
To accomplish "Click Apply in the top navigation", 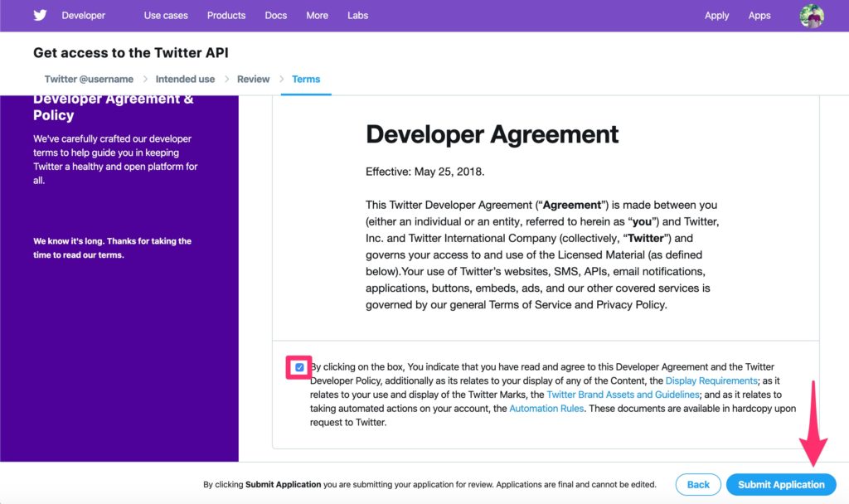I will point(716,15).
